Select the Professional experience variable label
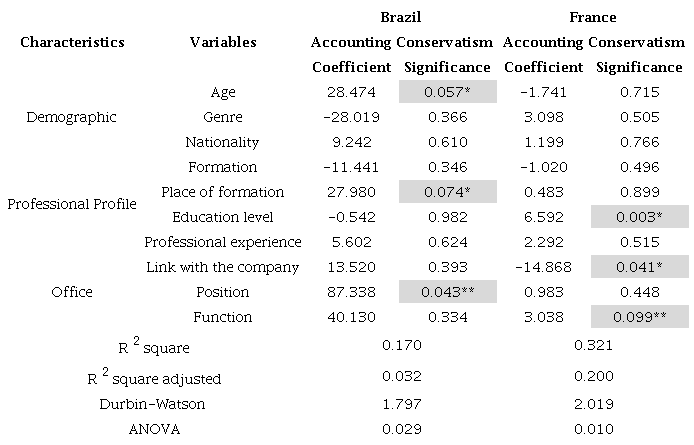The height and width of the screenshot is (445, 694). 222,242
